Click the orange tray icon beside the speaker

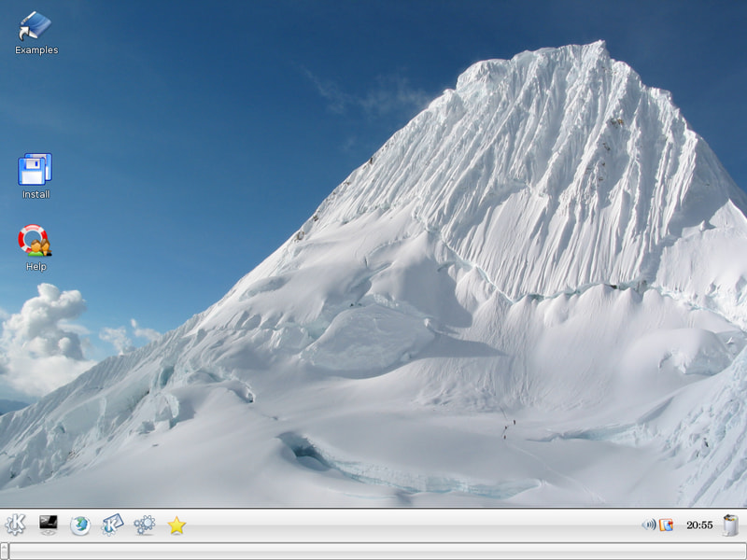(x=666, y=525)
